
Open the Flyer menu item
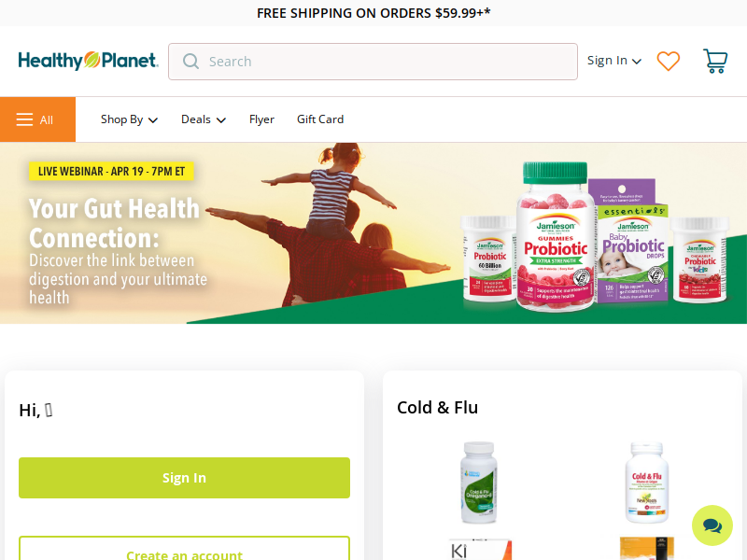(261, 119)
